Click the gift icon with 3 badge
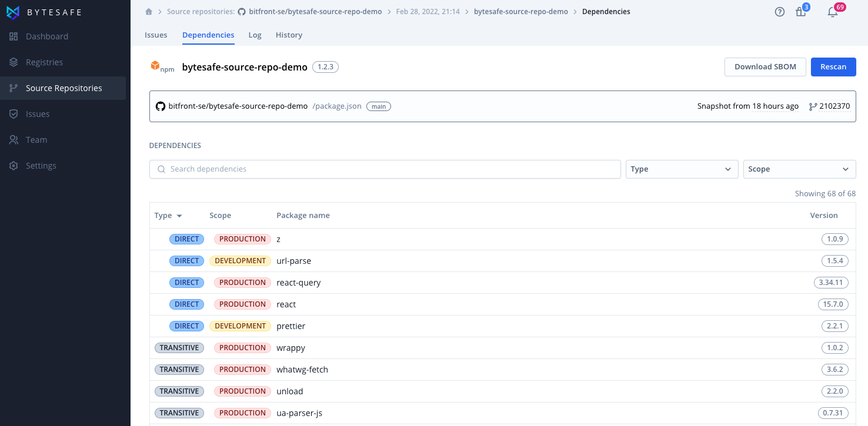The image size is (868, 426). (800, 12)
